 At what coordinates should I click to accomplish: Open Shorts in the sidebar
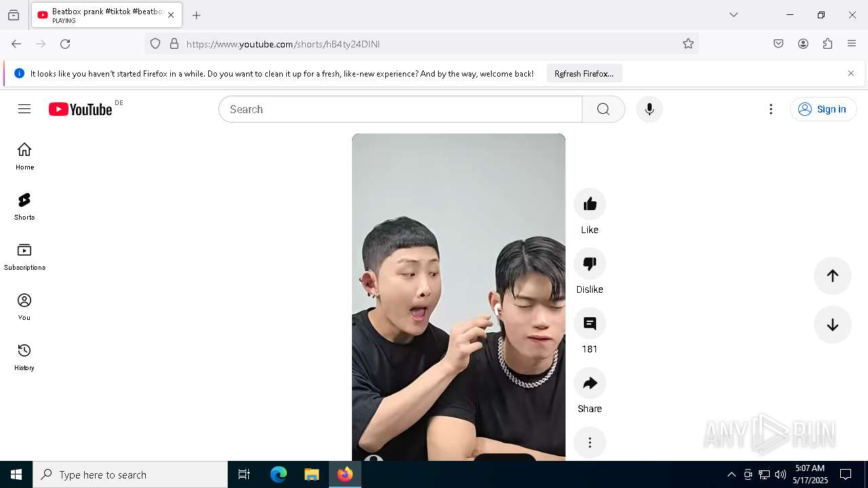tap(24, 207)
